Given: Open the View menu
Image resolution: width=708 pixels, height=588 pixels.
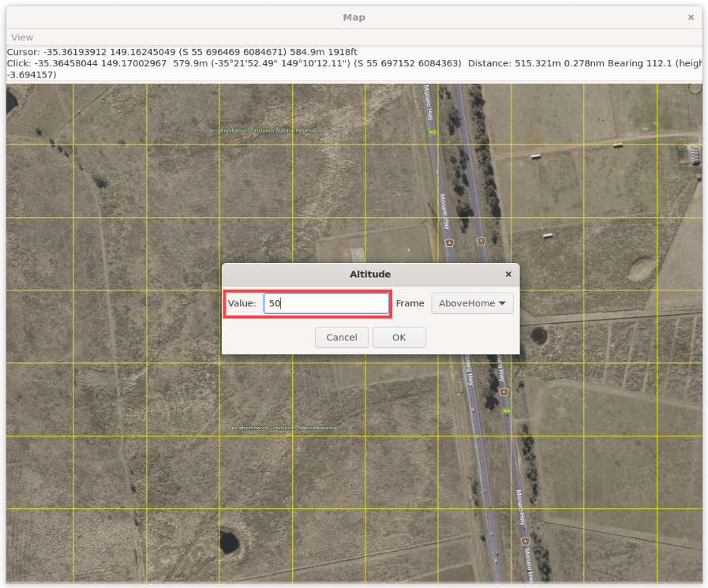Looking at the screenshot, I should [x=22, y=37].
